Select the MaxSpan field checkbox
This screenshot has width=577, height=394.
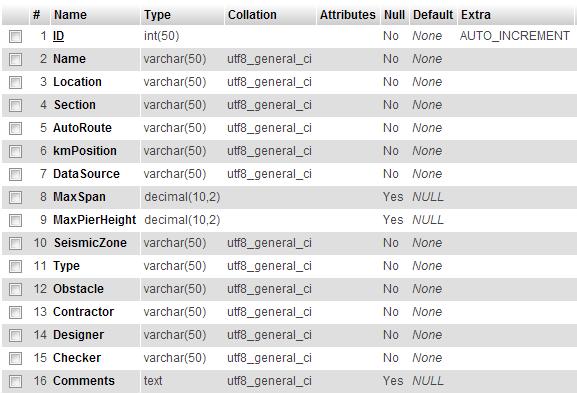click(15, 197)
